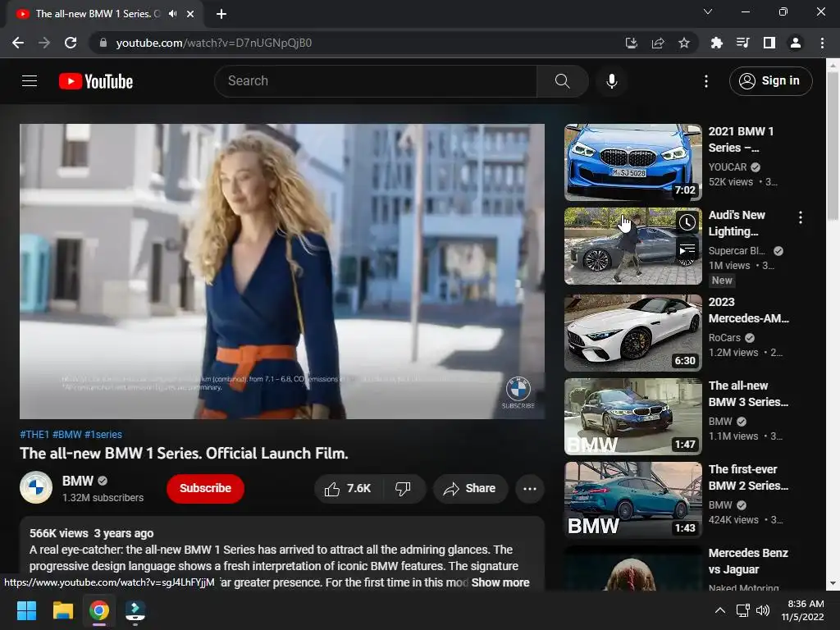Open media controls in Chrome toolbar
The height and width of the screenshot is (630, 840).
click(742, 43)
